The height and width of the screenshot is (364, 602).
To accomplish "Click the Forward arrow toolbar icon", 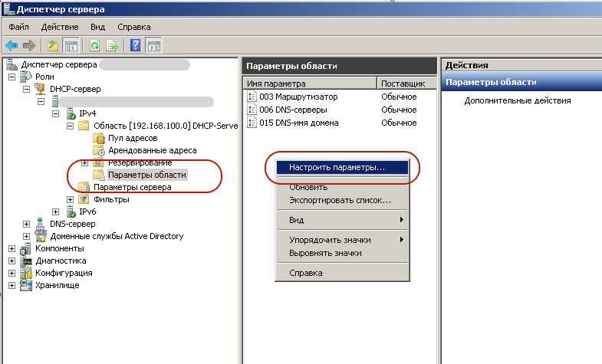I will pos(29,46).
